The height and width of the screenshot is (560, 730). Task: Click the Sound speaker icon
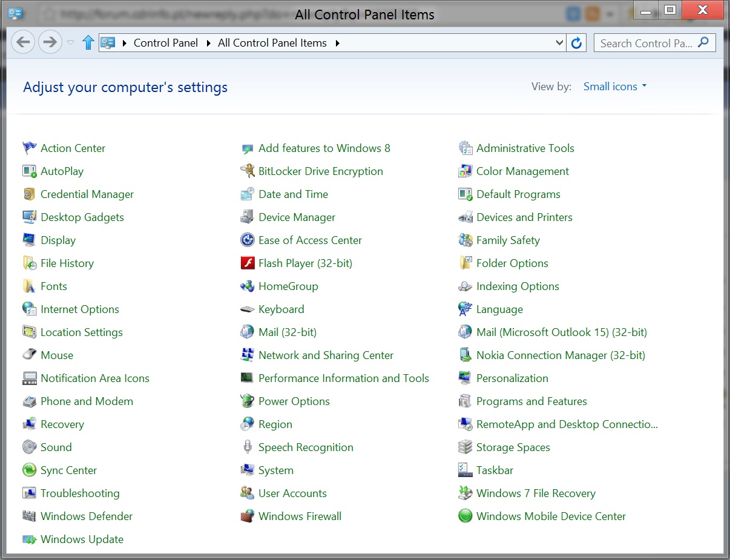tap(29, 447)
